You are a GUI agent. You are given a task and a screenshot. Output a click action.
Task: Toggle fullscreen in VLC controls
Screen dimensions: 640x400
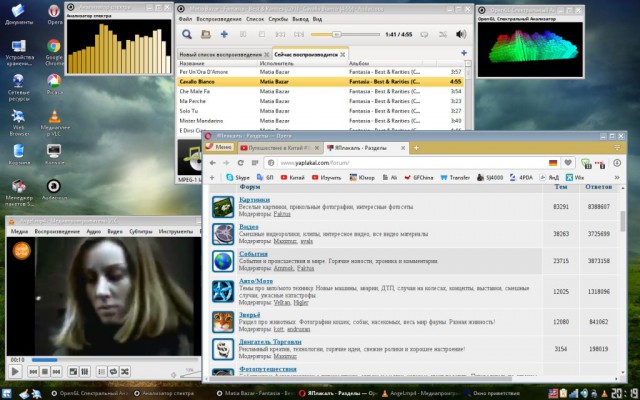(73, 372)
